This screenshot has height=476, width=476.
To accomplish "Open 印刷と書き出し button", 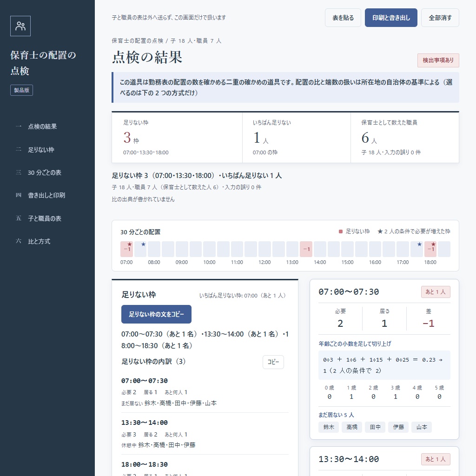I will pos(391,18).
